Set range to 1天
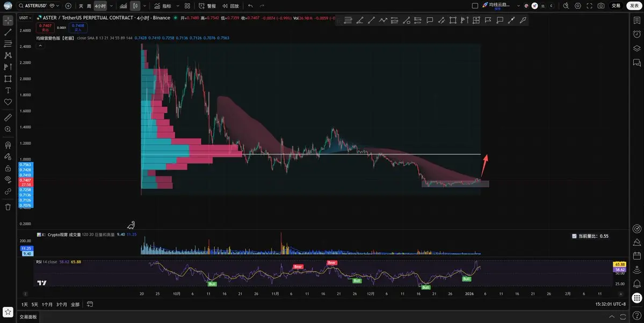Screen dimensions: 644x323 (x=25, y=305)
